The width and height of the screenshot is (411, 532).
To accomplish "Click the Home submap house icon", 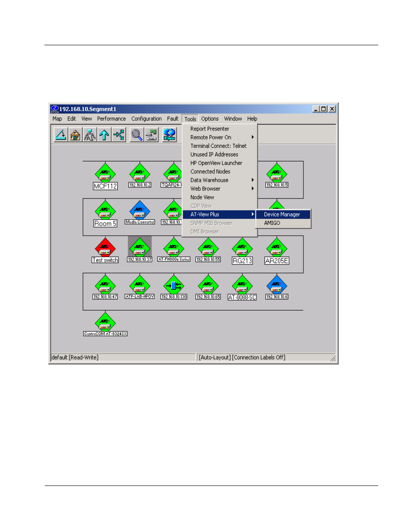I will [75, 135].
